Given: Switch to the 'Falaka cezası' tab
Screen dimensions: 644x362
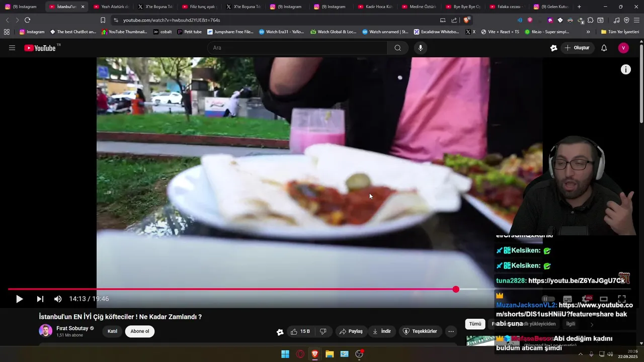Looking at the screenshot, I should 507,7.
